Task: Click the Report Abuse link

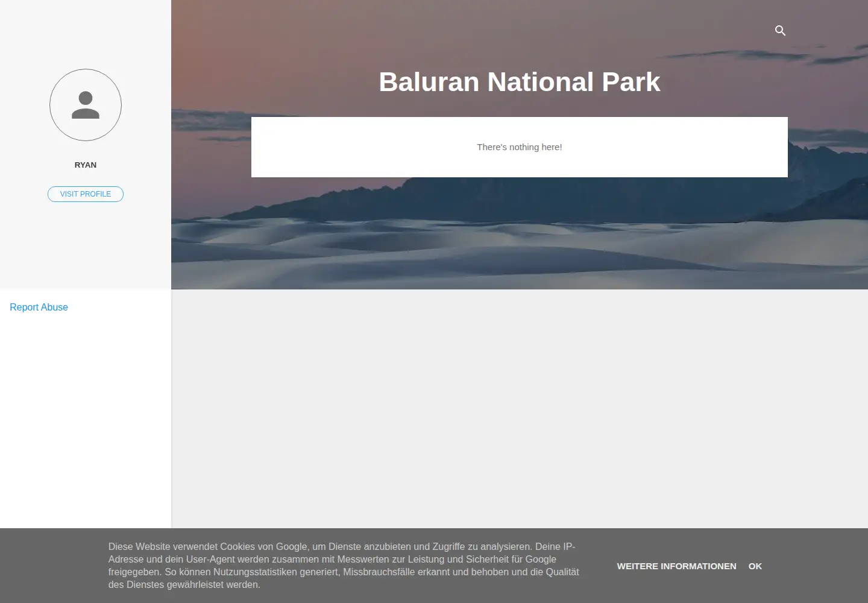Action: tap(39, 307)
